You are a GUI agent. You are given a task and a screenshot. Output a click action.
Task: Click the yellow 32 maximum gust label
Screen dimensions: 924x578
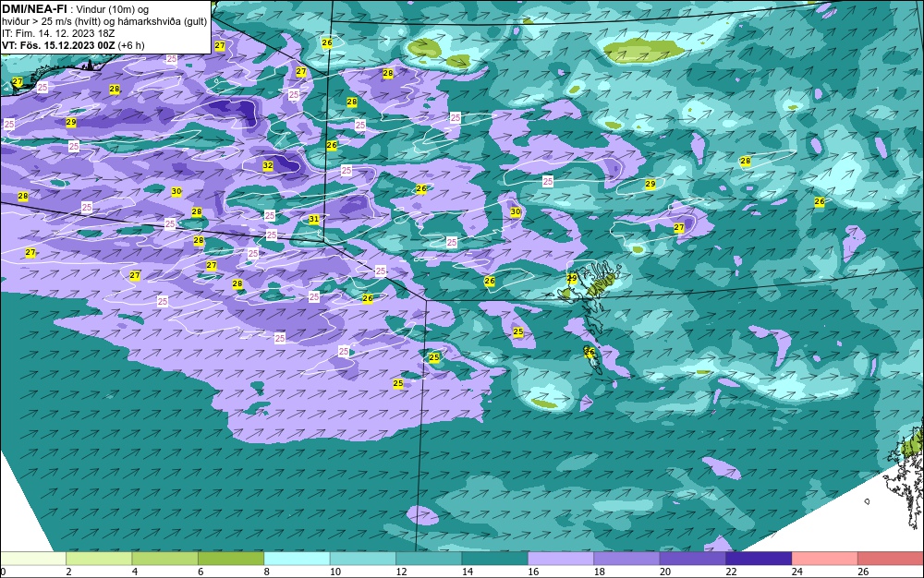point(268,165)
